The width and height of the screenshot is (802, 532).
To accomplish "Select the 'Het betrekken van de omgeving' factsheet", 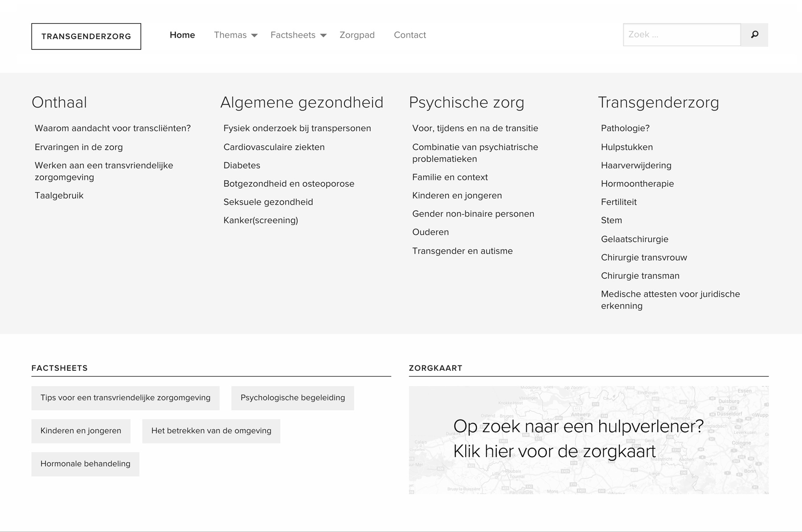I will tap(211, 431).
